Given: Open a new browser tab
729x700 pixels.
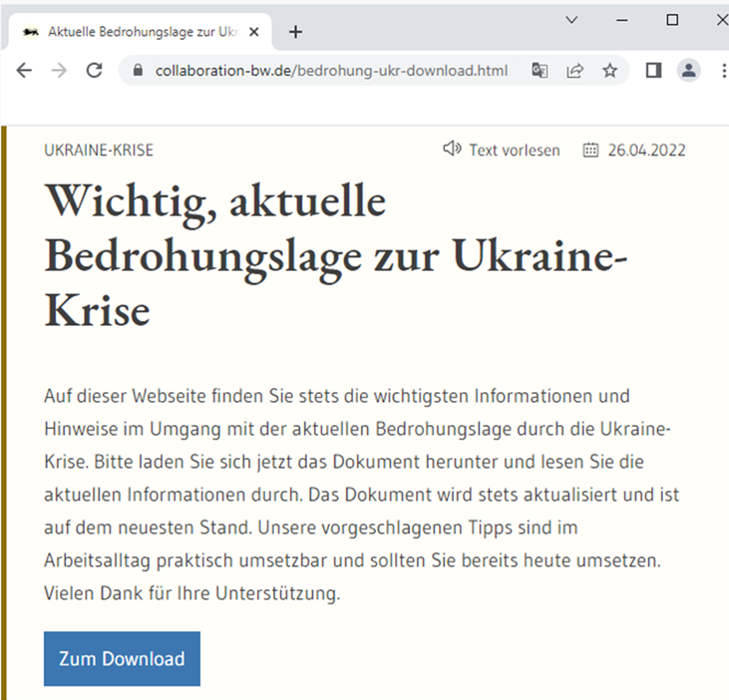Looking at the screenshot, I should [x=296, y=32].
